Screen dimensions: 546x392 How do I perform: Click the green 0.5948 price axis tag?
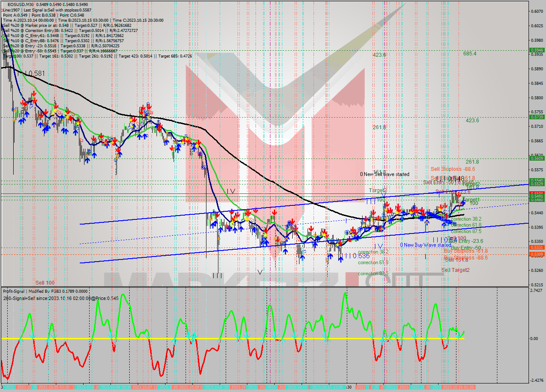click(536, 50)
